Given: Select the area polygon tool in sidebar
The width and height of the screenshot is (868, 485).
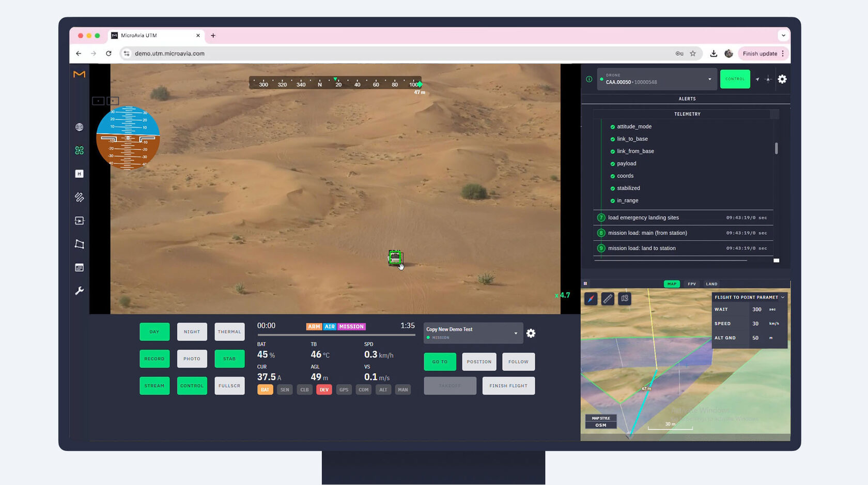Looking at the screenshot, I should coord(79,244).
